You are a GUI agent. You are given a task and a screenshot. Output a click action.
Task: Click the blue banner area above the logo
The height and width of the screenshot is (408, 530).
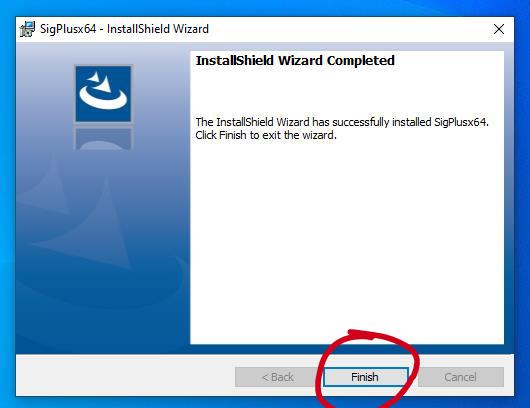[103, 53]
